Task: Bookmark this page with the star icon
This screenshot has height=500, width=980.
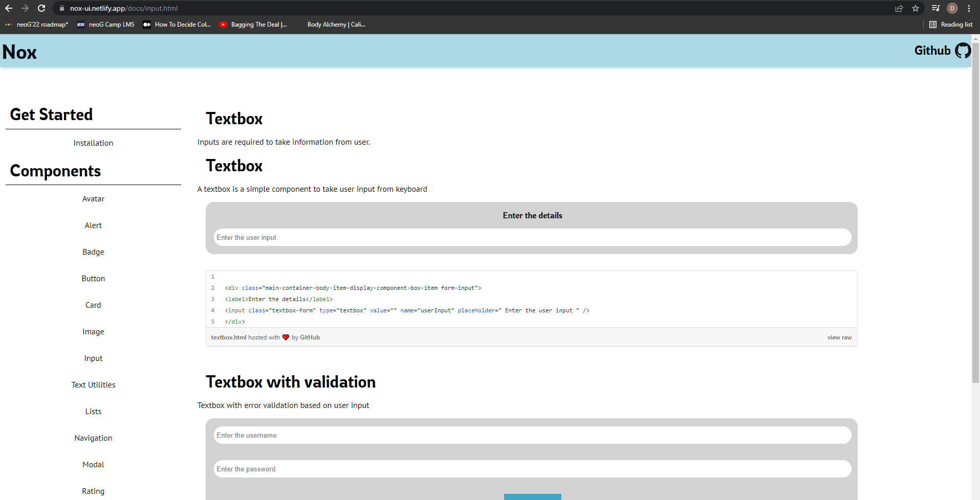Action: [x=916, y=8]
